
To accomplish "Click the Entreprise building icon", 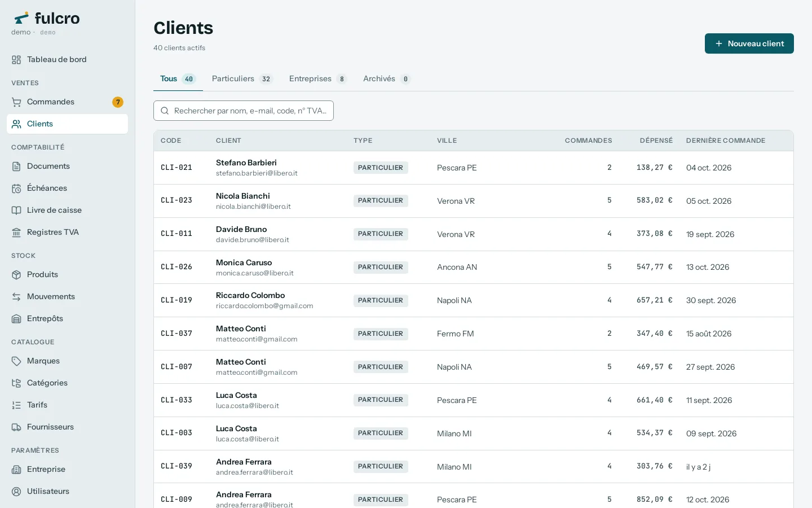I will pyautogui.click(x=16, y=470).
